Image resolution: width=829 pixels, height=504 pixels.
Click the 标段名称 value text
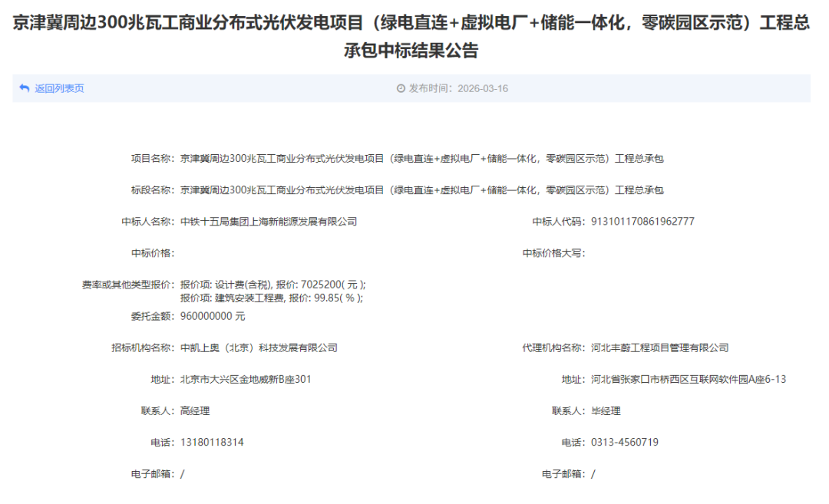point(421,190)
